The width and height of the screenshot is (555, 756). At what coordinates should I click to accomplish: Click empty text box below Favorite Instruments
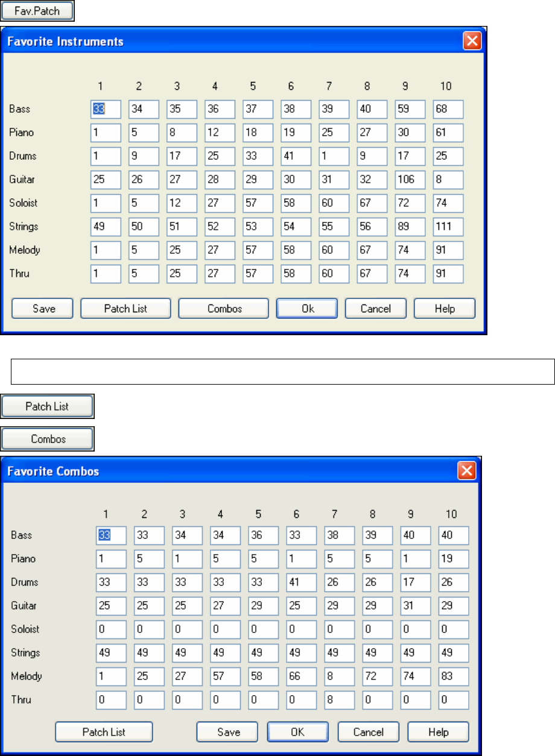pos(282,371)
